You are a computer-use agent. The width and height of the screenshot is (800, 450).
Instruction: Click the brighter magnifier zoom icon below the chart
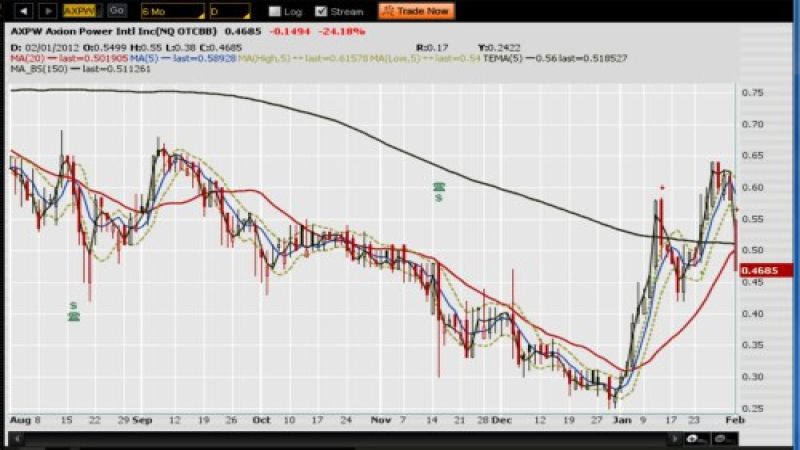[x=694, y=438]
